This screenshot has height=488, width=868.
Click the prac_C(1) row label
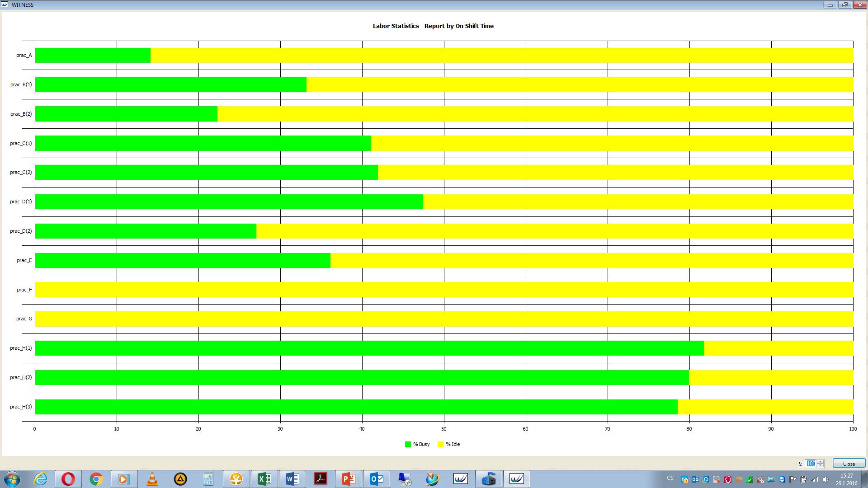21,143
